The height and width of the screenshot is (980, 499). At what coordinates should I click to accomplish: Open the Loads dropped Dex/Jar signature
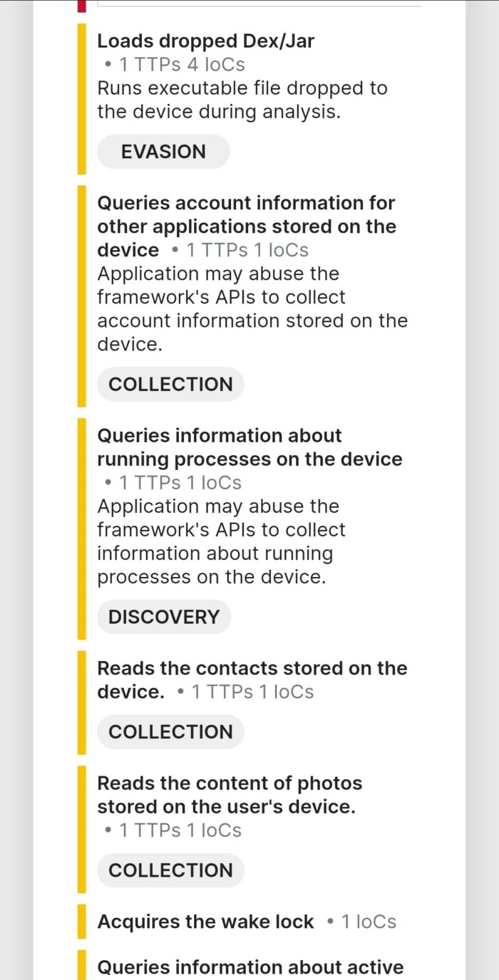click(205, 41)
